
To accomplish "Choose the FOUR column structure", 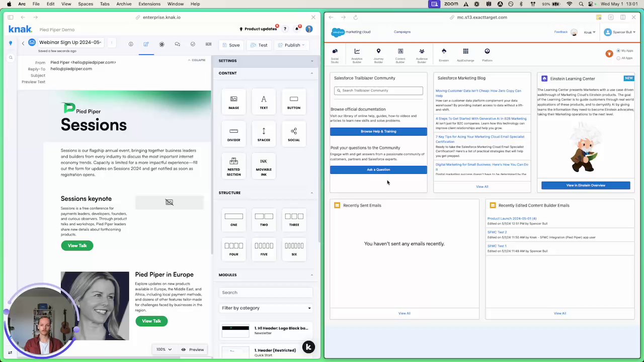I will [x=233, y=249].
